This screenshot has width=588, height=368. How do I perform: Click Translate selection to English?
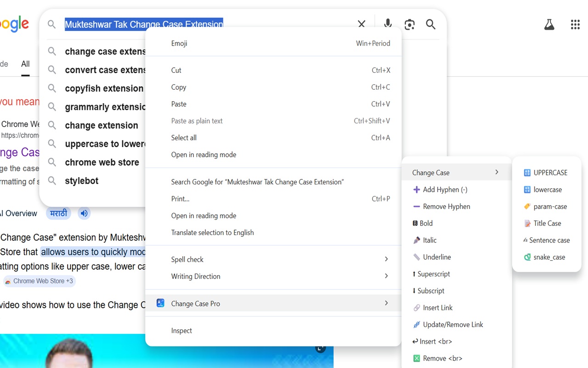click(x=273, y=232)
